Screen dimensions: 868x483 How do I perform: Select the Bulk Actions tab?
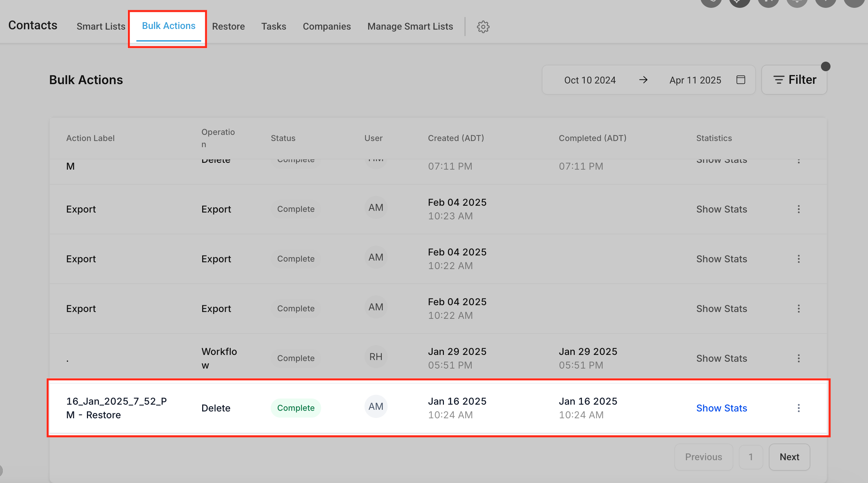pos(168,26)
